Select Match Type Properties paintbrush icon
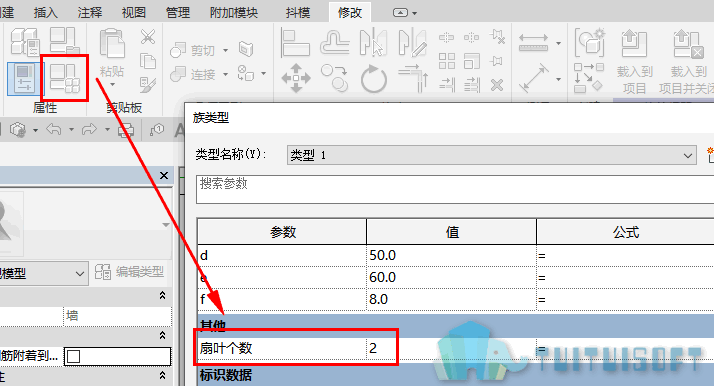714x386 pixels. 148,84
